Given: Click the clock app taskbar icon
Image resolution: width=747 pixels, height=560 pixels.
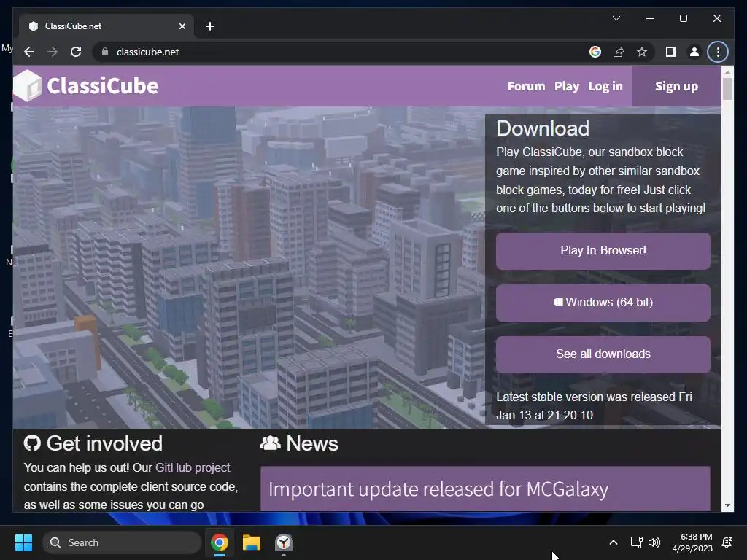Looking at the screenshot, I should (284, 542).
